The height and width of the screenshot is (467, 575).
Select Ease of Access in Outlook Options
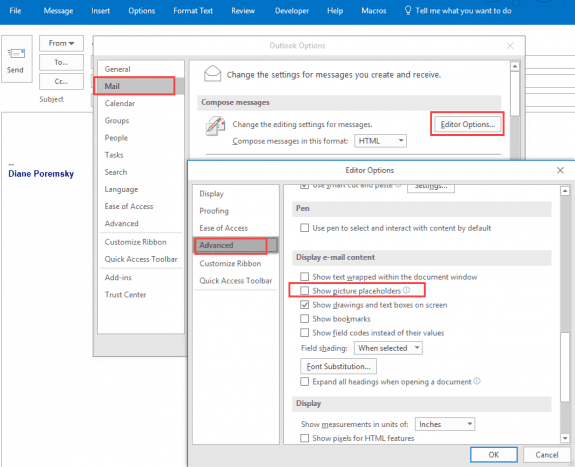point(141,206)
